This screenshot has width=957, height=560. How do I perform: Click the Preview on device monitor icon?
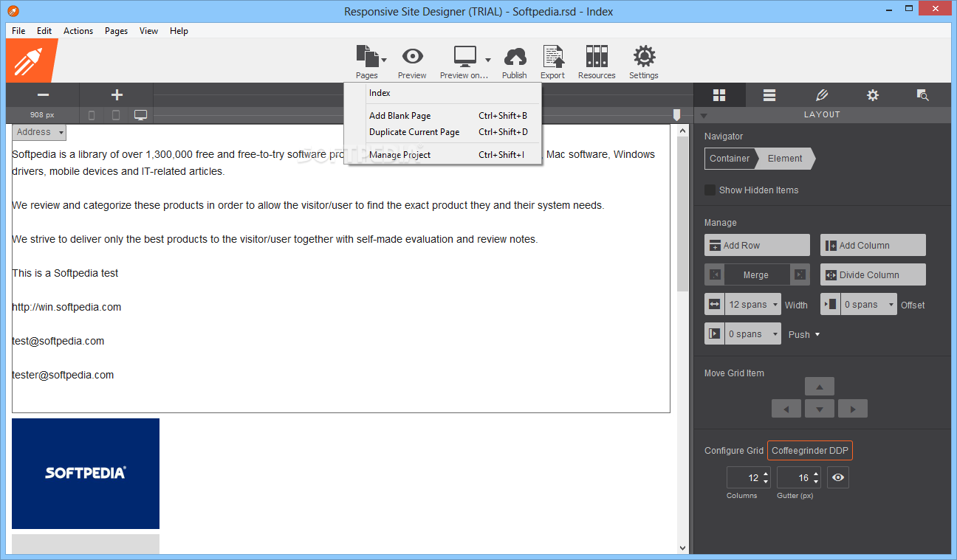coord(465,56)
